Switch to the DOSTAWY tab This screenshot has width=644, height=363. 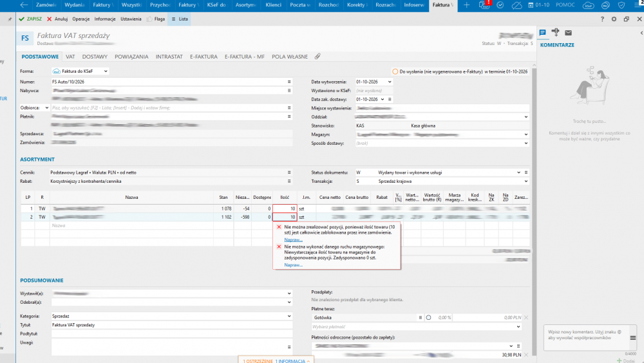click(95, 57)
